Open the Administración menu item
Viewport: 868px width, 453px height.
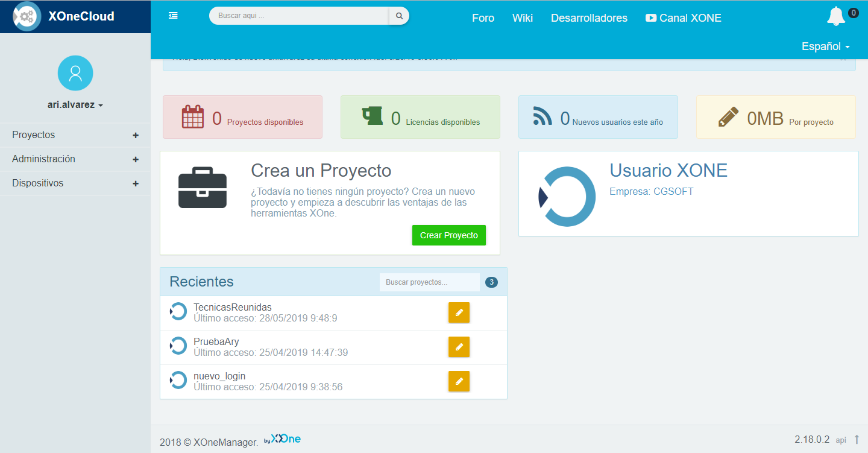coord(75,159)
